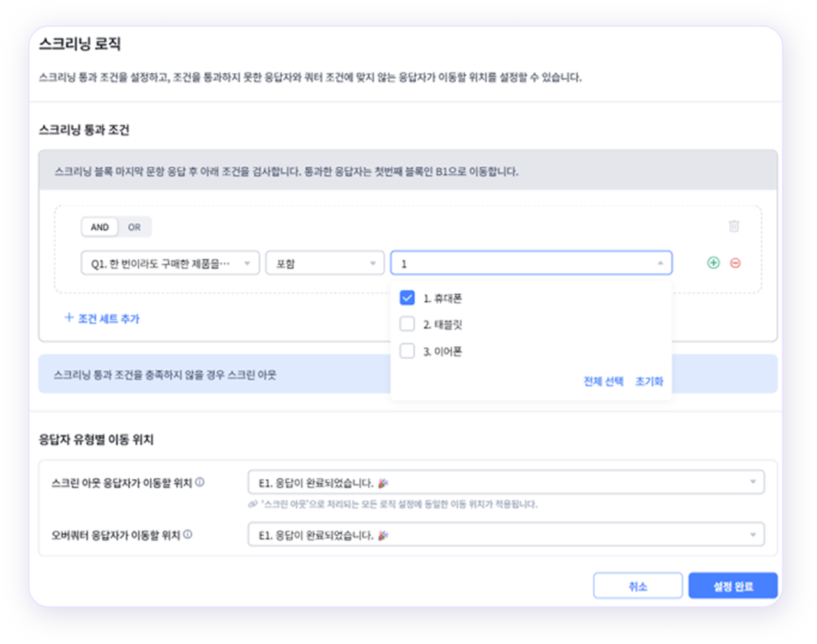The height and width of the screenshot is (644, 817).
Task: Click the 취소 cancel button
Action: tap(638, 586)
